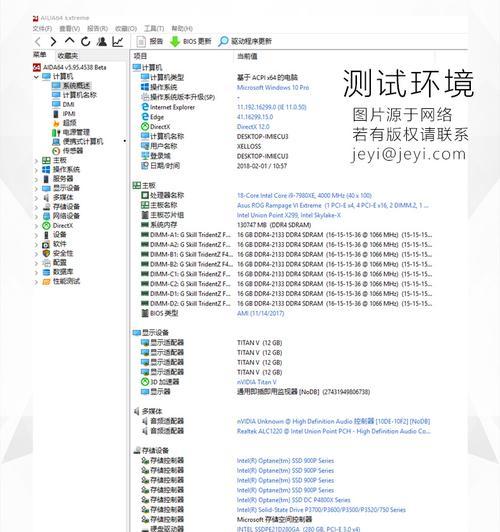Open the 报告(R) menu
The width and height of the screenshot is (500, 532).
(97, 28)
